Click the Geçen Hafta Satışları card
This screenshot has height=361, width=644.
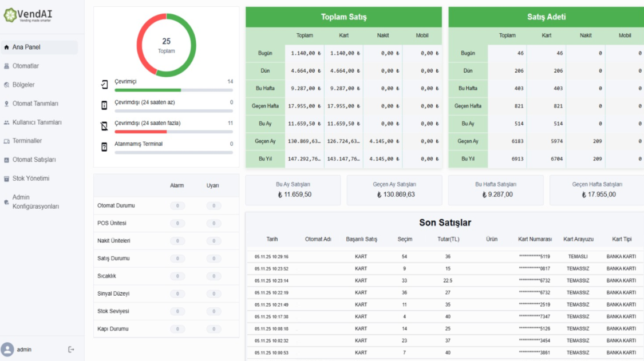(596, 190)
